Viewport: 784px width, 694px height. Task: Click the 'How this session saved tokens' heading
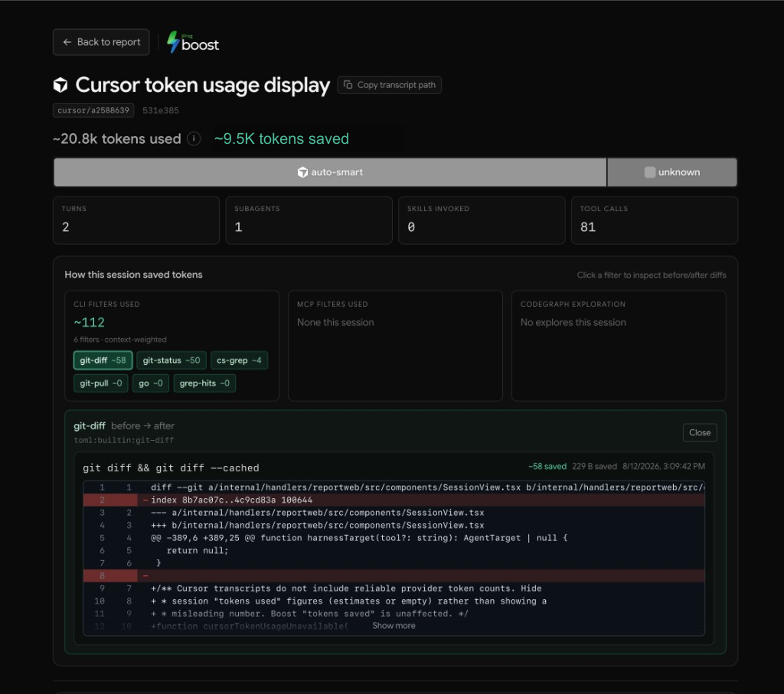click(133, 274)
